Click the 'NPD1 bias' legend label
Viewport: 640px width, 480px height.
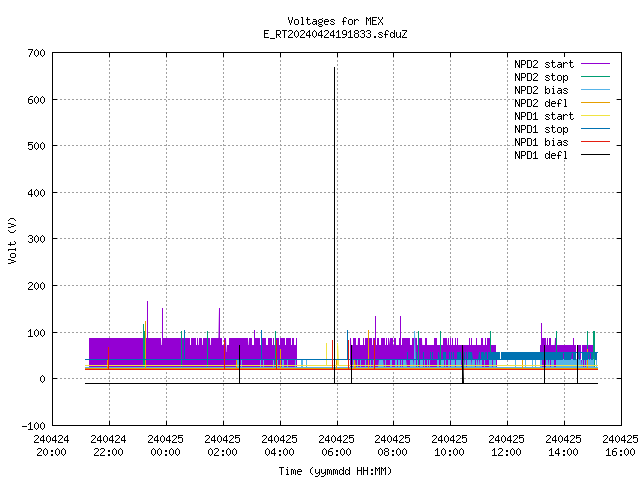click(x=541, y=142)
